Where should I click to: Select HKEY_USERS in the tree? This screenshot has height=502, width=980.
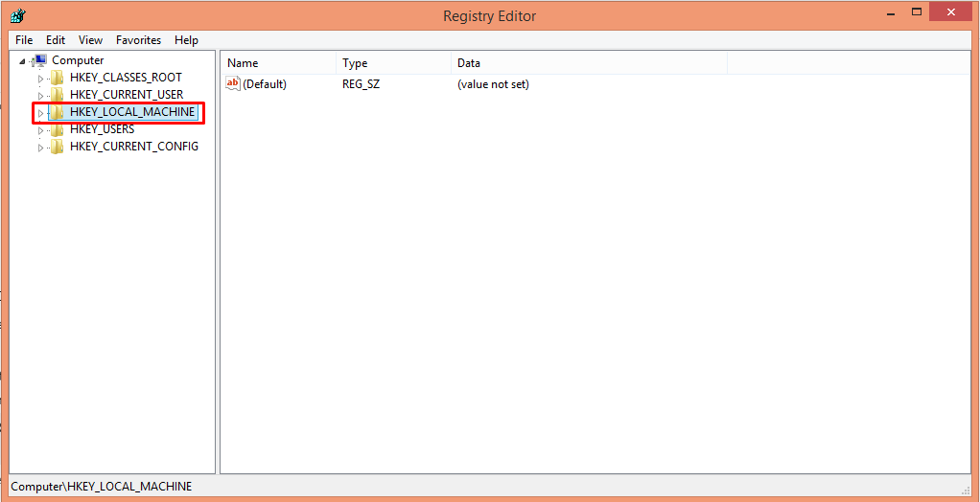coord(102,129)
